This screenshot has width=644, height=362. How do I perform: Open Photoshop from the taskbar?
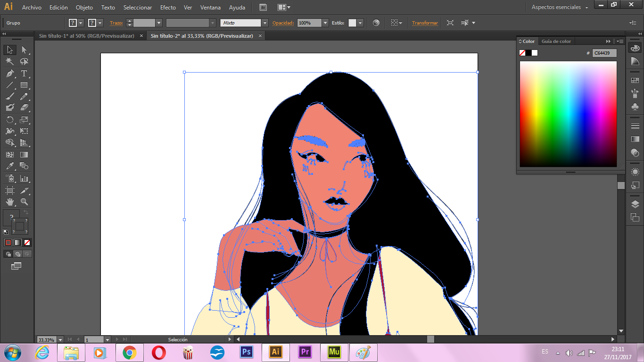[x=246, y=352]
